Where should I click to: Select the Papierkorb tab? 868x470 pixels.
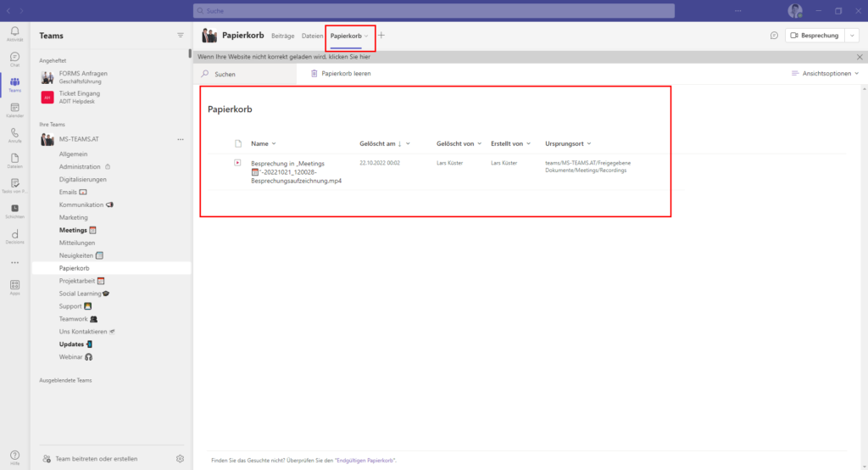coord(346,36)
